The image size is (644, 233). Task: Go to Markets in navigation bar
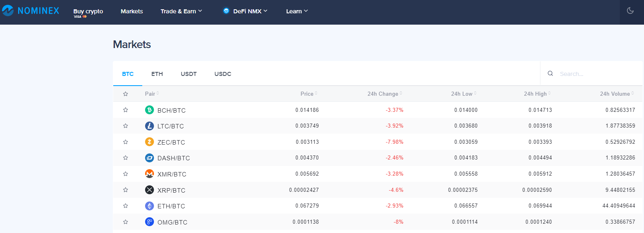(132, 11)
